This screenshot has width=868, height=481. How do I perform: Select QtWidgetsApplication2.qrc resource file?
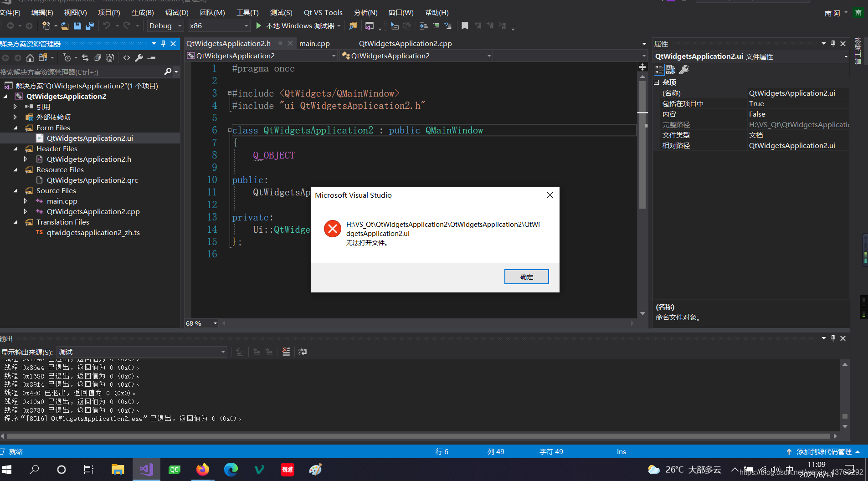point(92,180)
